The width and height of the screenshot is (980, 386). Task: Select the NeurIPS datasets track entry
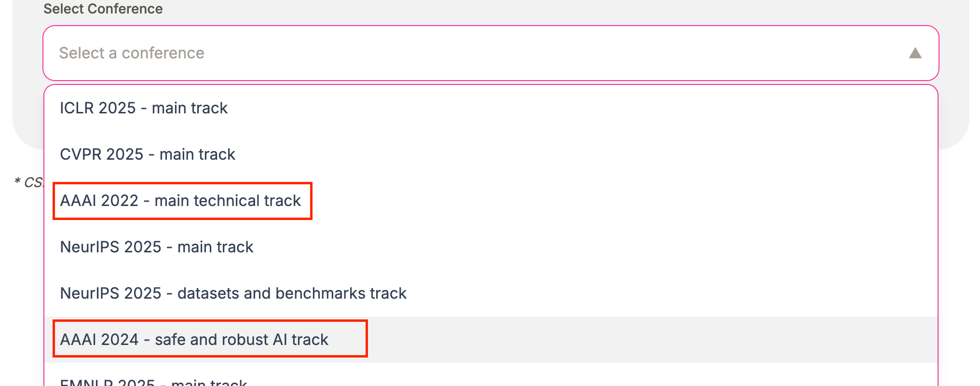click(x=233, y=293)
